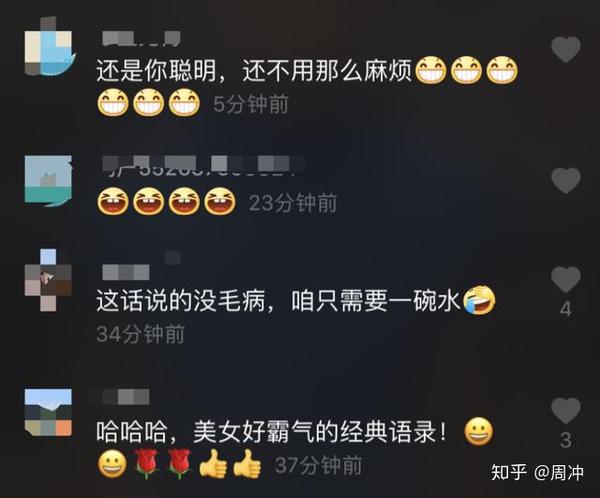
Task: Tap the blurred username above the laughing emojis
Action: pyautogui.click(x=203, y=165)
